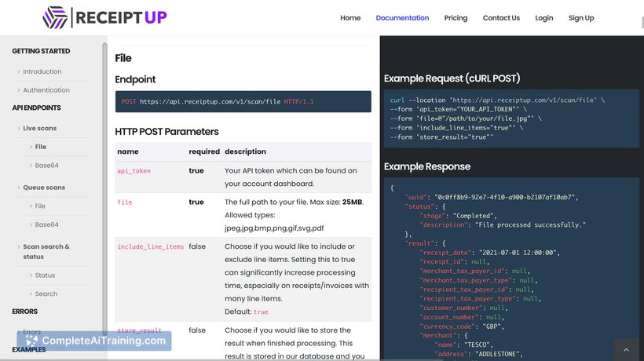Expand the Live scans section
Viewport: 644px width, 361px height.
coord(39,128)
